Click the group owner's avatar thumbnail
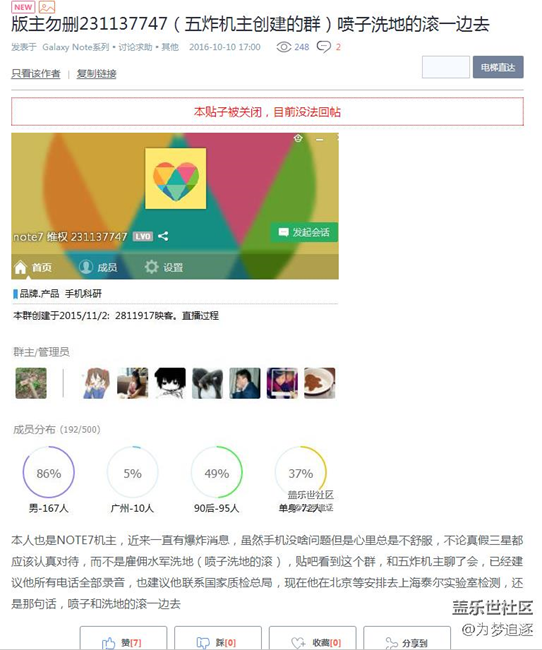Image resolution: width=542 pixels, height=650 pixels. point(31,383)
